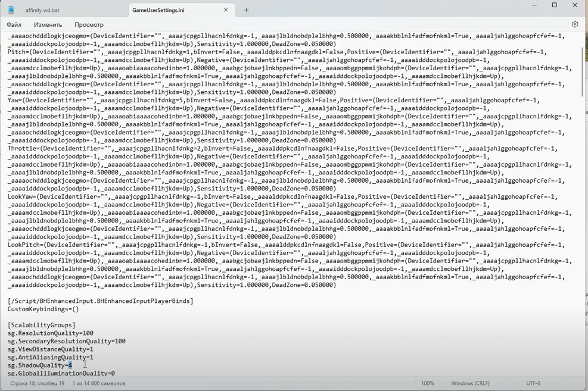Click the line starting with LookYaw=

pyautogui.click(x=283, y=196)
